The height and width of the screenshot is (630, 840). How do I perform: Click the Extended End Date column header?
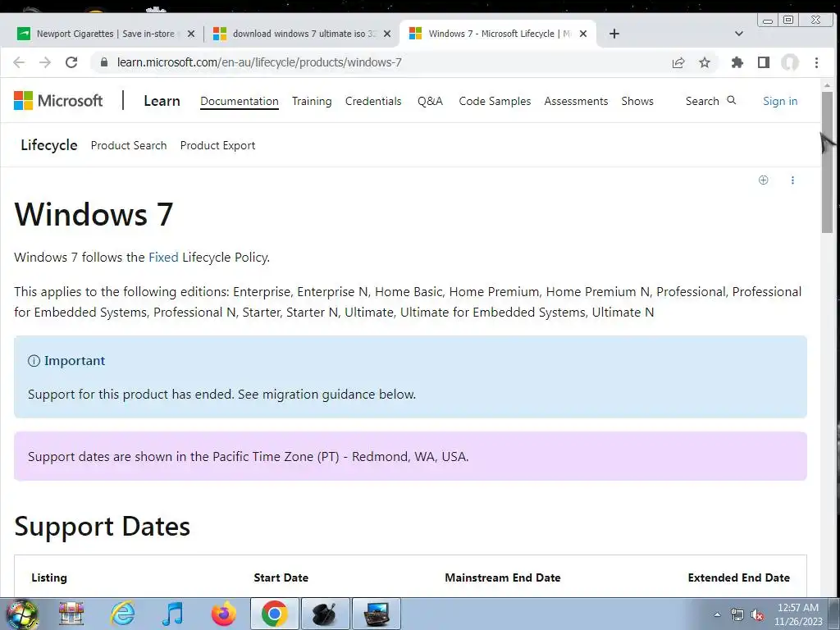739,578
